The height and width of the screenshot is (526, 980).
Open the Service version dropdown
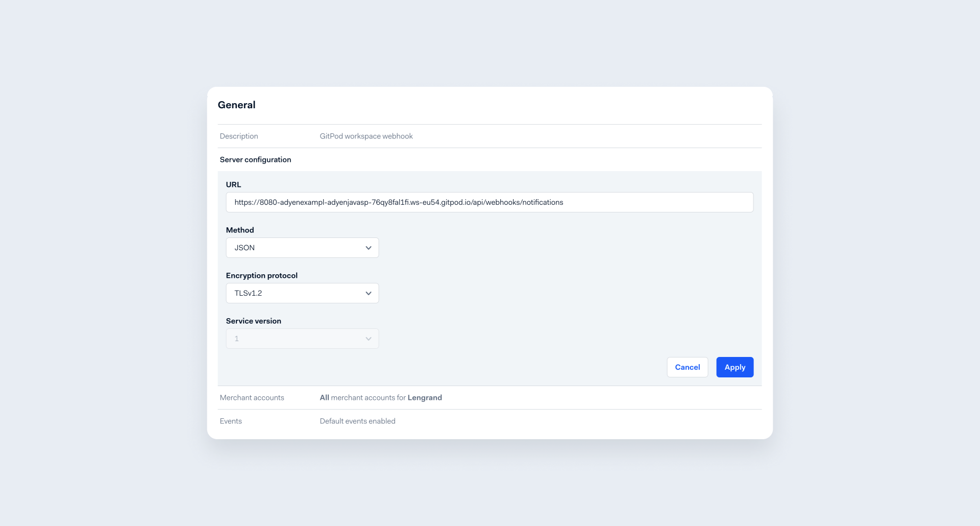click(302, 339)
